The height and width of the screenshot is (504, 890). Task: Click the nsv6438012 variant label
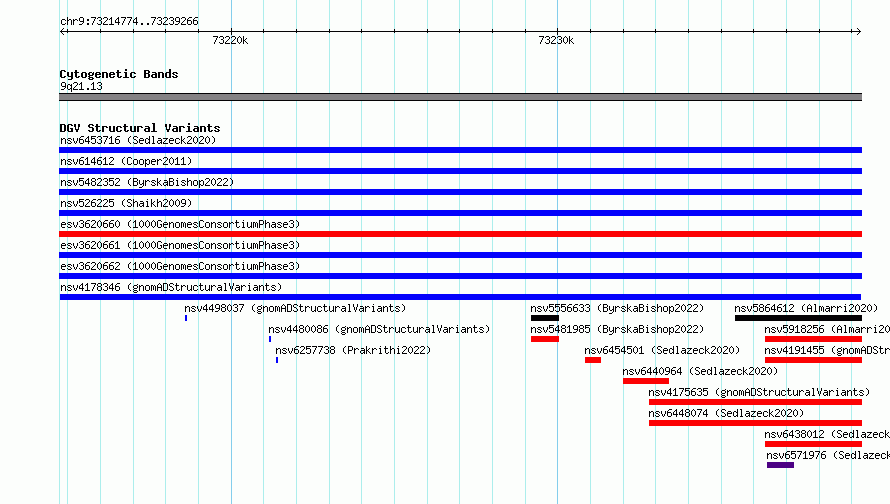(x=827, y=434)
